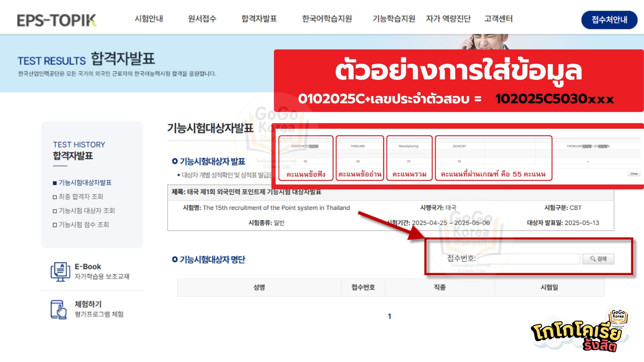This screenshot has width=644, height=362.
Task: Focus the 접수번호 input field
Action: pos(529,259)
